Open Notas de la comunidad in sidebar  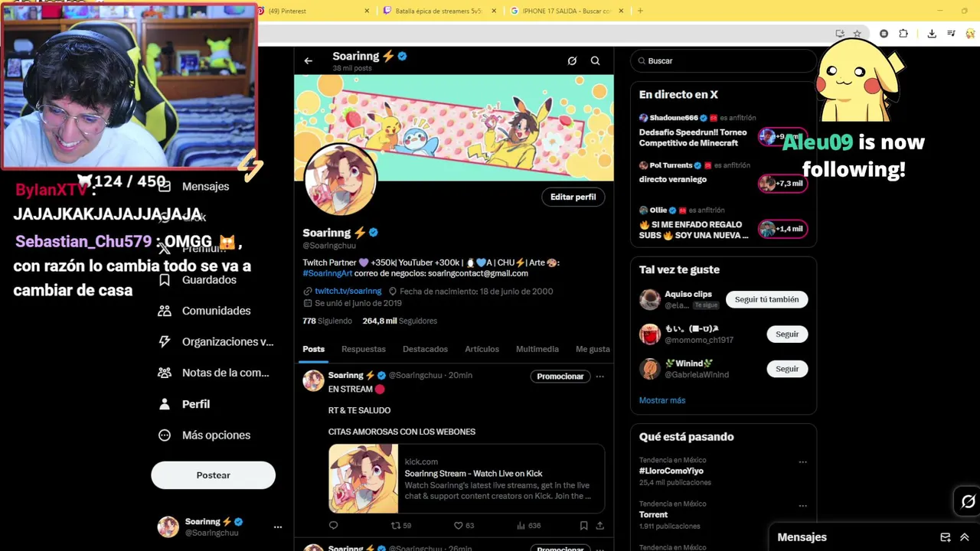coord(214,373)
